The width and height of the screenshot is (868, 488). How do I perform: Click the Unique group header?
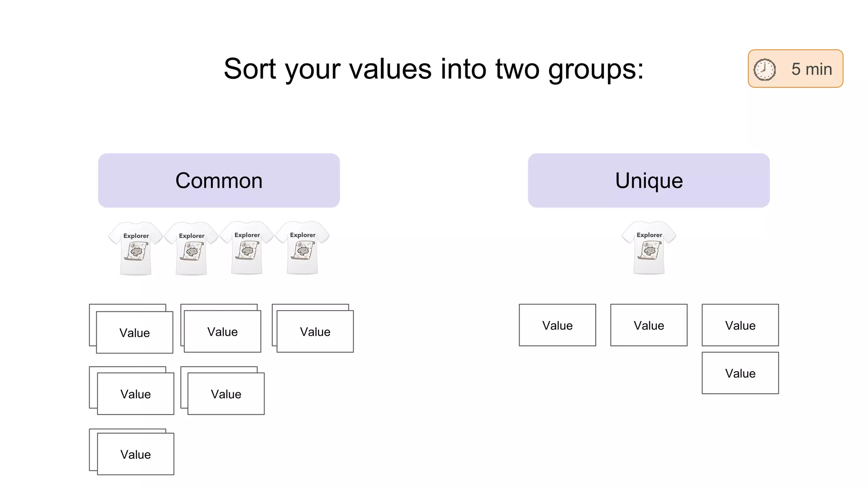point(648,180)
